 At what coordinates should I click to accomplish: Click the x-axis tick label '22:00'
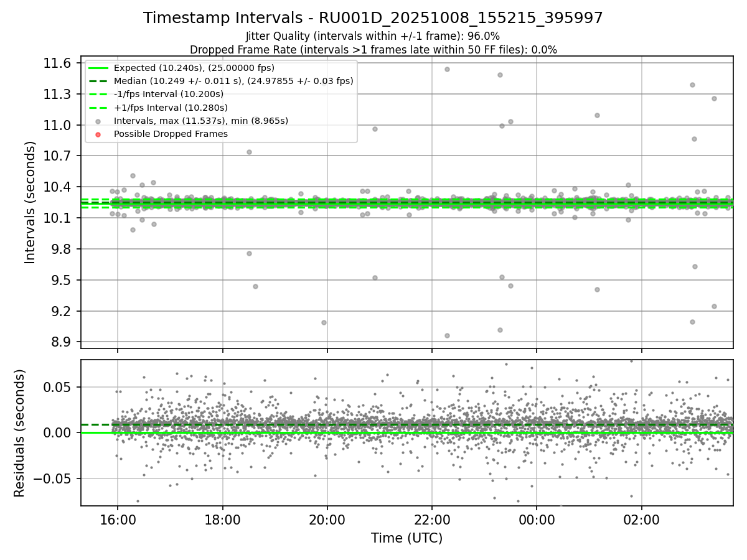pos(432,519)
